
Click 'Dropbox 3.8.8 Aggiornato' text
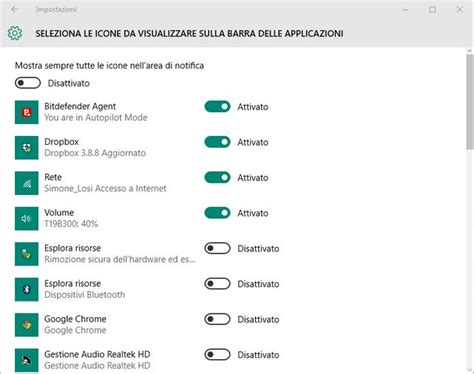(95, 153)
